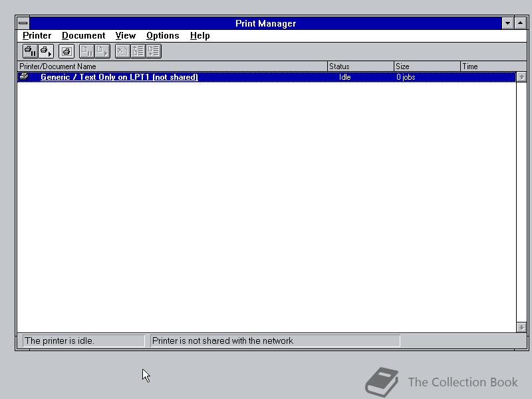
Task: Click the Resume Printer toolbar icon
Action: (46, 51)
